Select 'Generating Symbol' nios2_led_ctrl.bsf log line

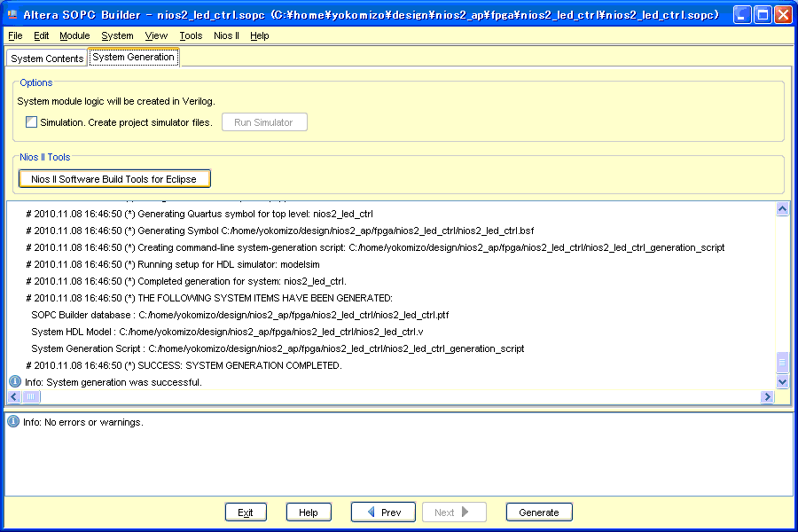click(279, 231)
